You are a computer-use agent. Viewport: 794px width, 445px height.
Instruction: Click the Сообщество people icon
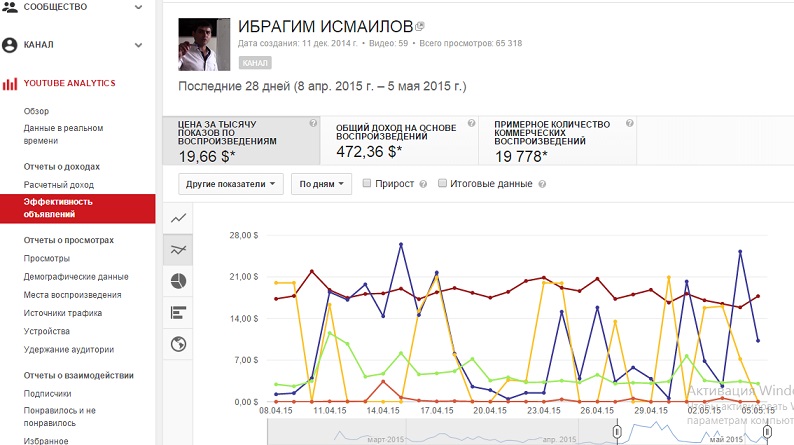10,7
